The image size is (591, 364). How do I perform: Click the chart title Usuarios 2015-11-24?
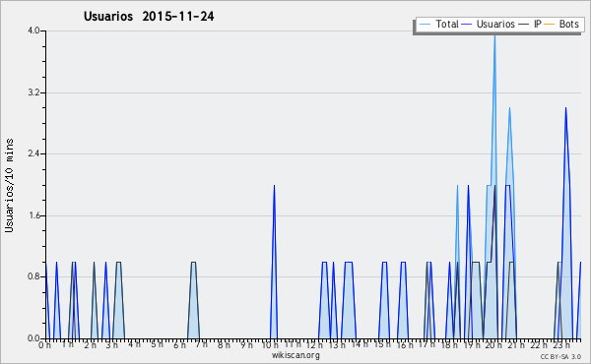[149, 16]
